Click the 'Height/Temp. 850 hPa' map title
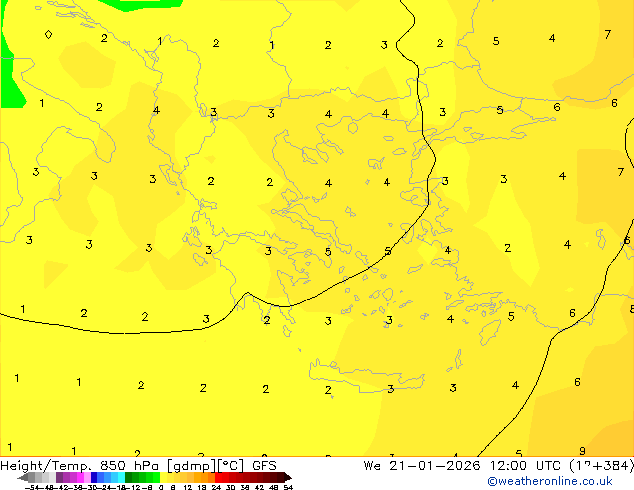The width and height of the screenshot is (634, 490). [x=79, y=466]
